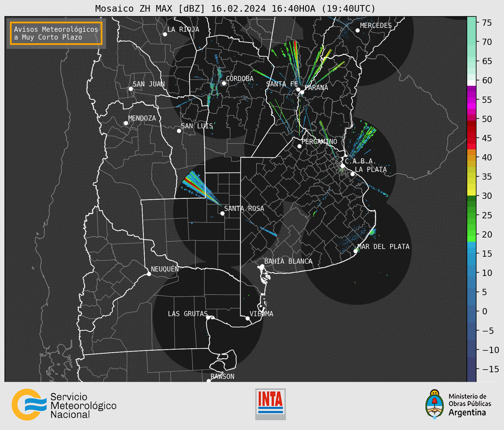Click the LAS GRUTAS city dot
This screenshot has height=430, width=504.
(x=208, y=318)
